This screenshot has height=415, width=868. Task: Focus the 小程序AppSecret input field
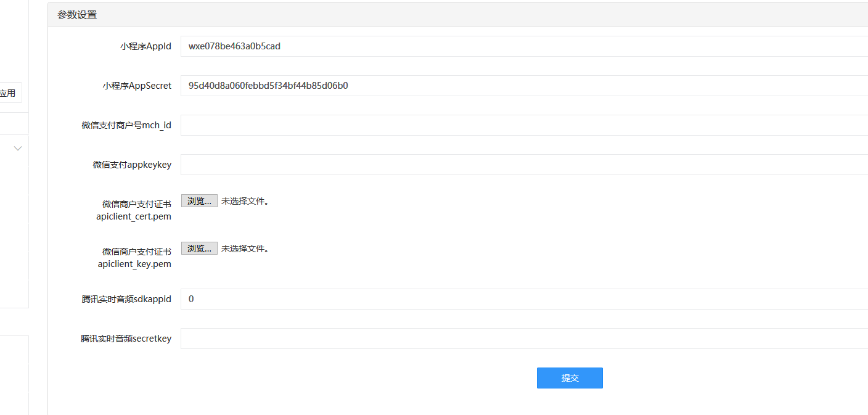pos(524,86)
